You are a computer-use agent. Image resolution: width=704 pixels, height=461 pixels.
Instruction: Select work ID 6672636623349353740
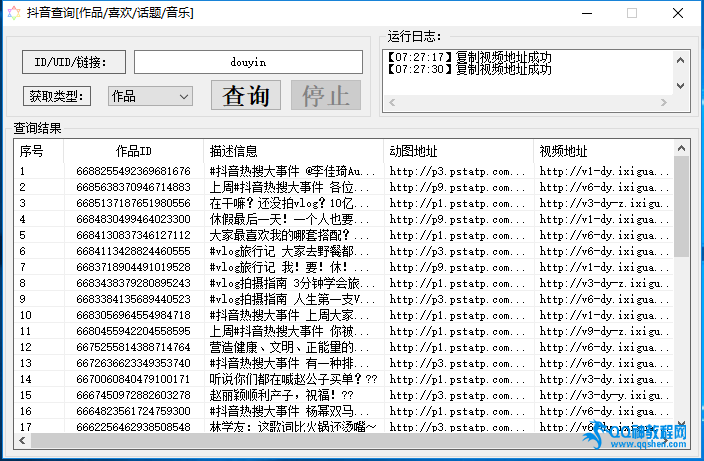tap(133, 363)
